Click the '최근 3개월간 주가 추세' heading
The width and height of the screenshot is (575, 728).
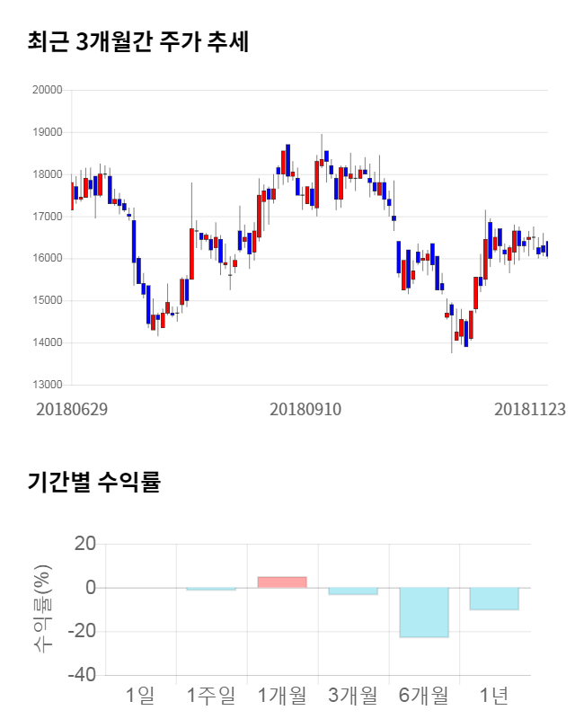(x=137, y=42)
